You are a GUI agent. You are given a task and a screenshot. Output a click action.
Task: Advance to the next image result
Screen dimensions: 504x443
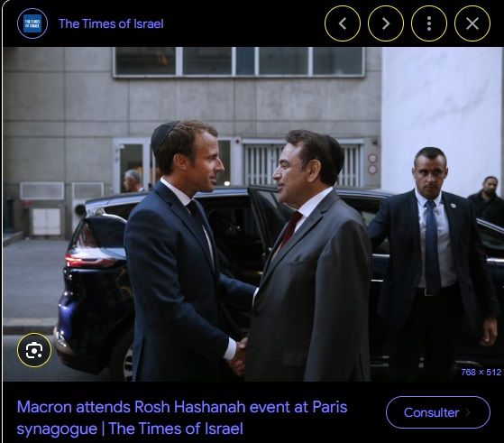[385, 23]
